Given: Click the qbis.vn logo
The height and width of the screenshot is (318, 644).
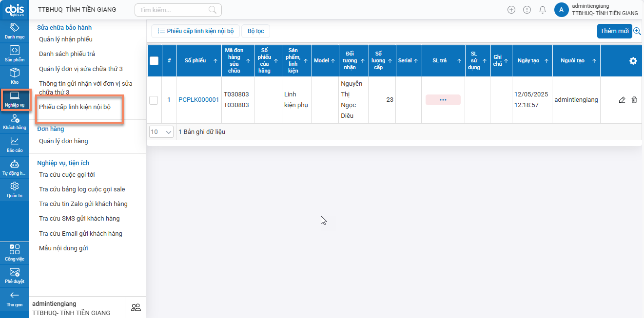Looking at the screenshot, I should click(15, 10).
